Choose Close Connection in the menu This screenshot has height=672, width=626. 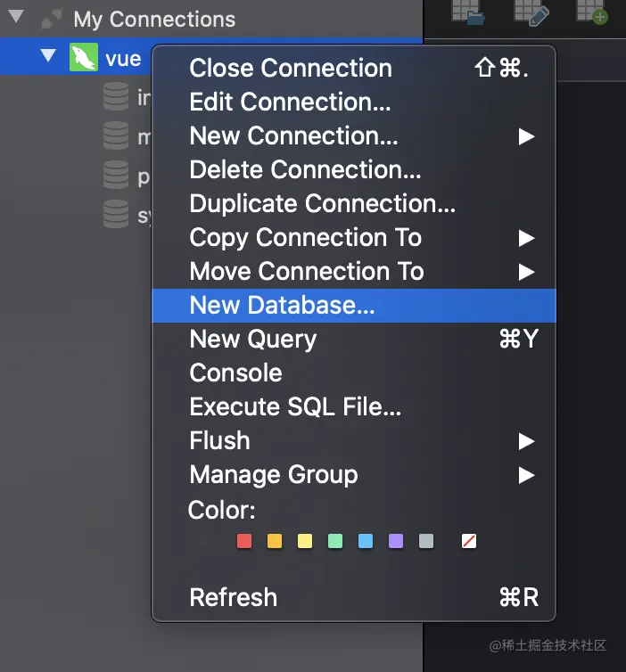(291, 69)
